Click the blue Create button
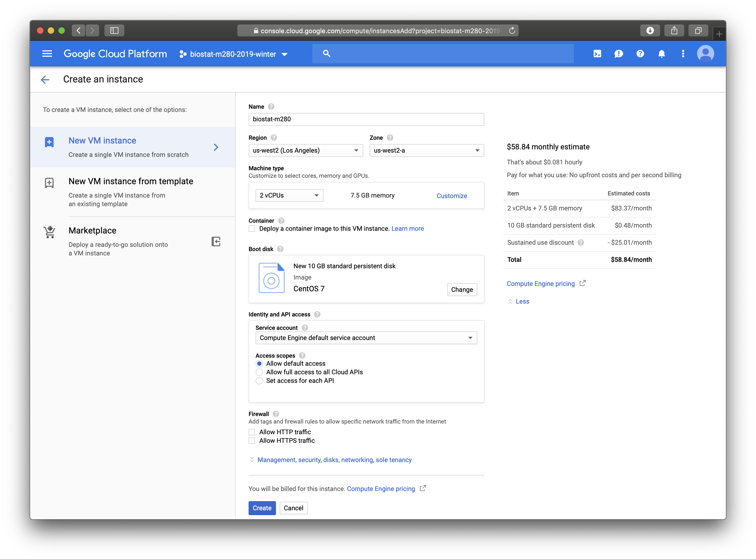This screenshot has height=559, width=756. [x=262, y=508]
